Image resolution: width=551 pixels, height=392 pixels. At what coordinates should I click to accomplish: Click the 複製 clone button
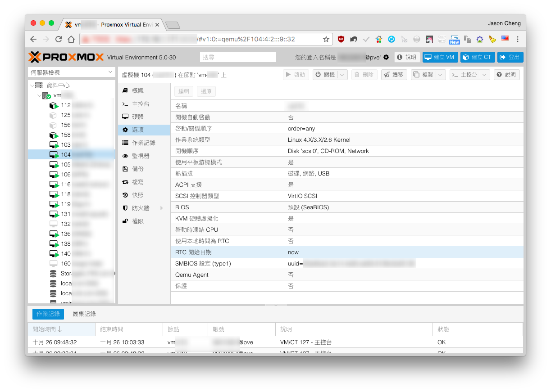coord(423,75)
